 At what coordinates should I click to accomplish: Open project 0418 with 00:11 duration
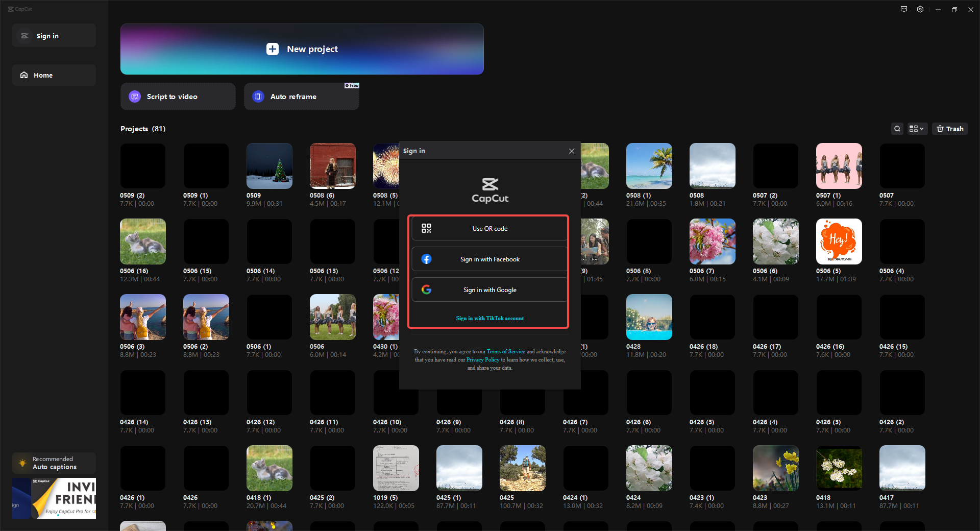(x=839, y=468)
